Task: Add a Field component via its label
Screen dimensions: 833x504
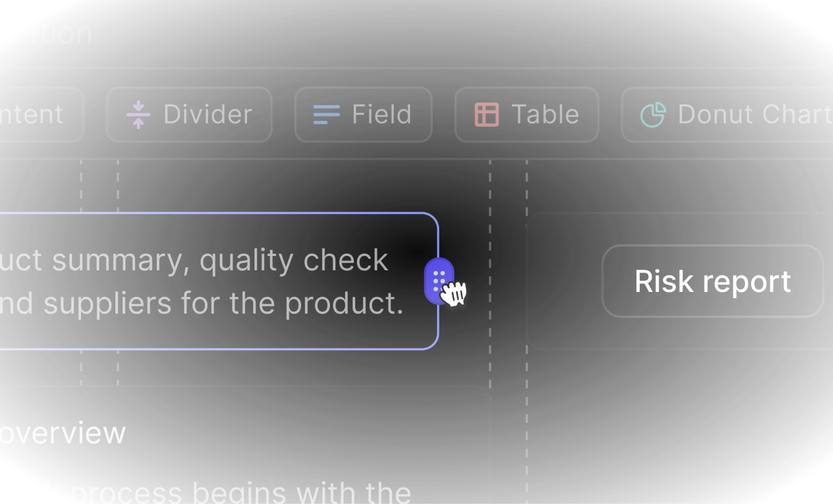Action: coord(382,114)
